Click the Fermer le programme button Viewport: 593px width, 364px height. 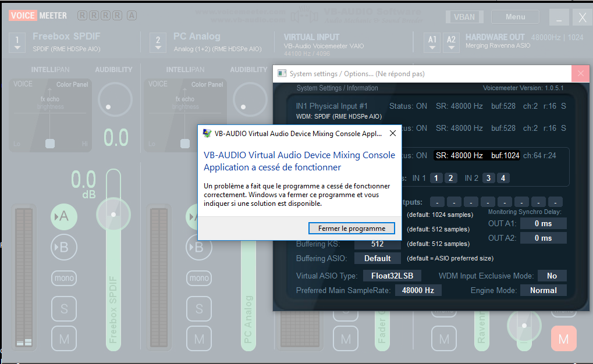351,229
